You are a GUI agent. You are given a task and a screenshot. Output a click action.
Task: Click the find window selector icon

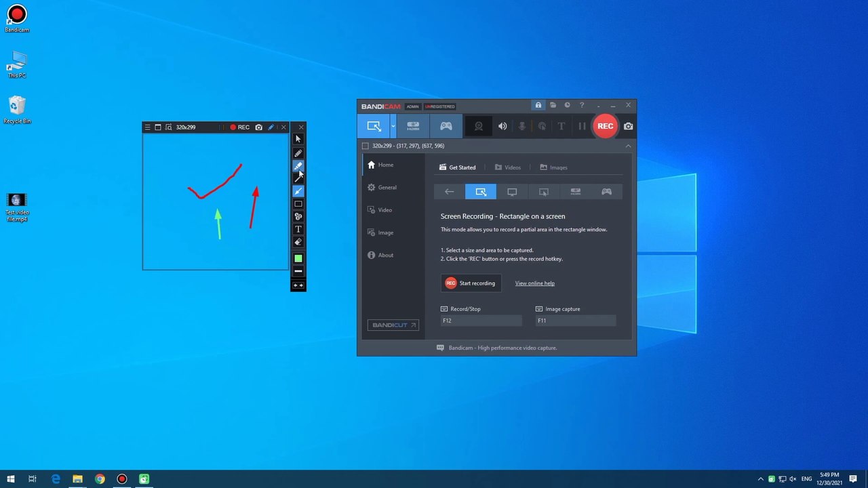click(168, 127)
